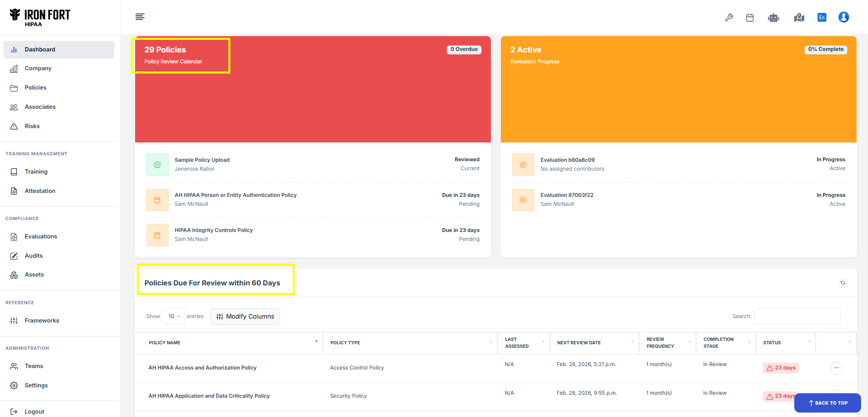Click the 23 days status badge in first row
Viewport: 868px width, 417px height.
pyautogui.click(x=781, y=368)
